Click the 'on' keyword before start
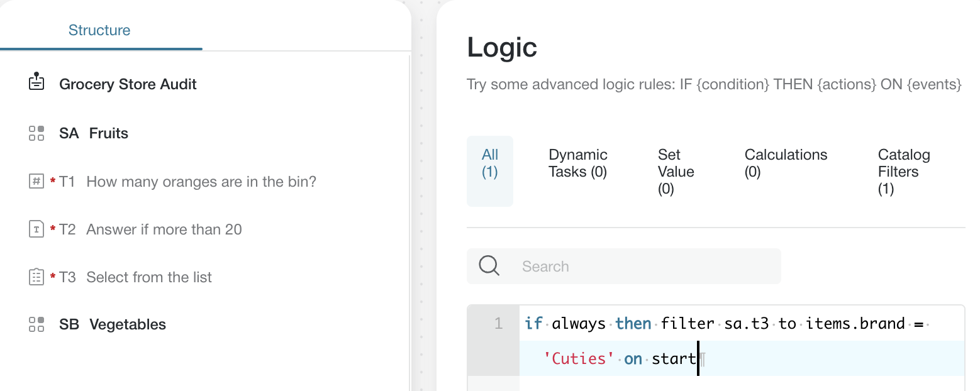This screenshot has width=980, height=391. click(x=633, y=359)
